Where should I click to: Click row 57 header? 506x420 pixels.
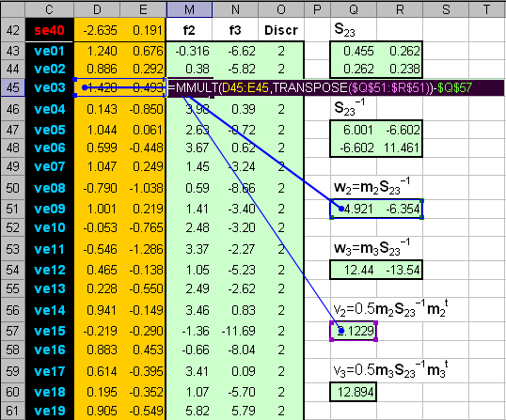coord(12,331)
